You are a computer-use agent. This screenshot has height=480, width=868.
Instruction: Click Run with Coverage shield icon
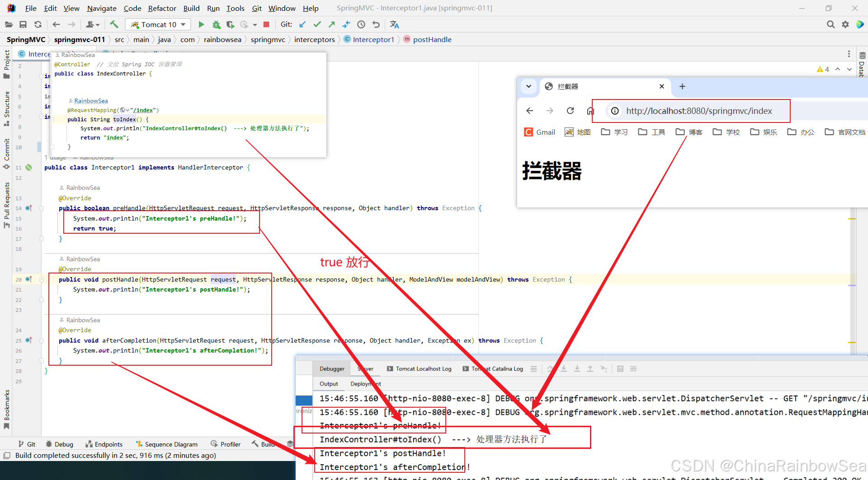pyautogui.click(x=230, y=24)
